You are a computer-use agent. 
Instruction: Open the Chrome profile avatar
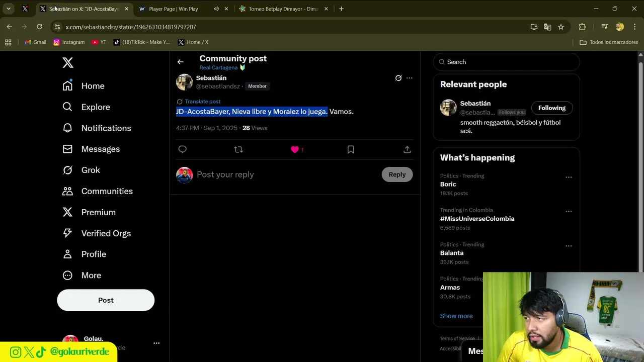click(x=620, y=27)
